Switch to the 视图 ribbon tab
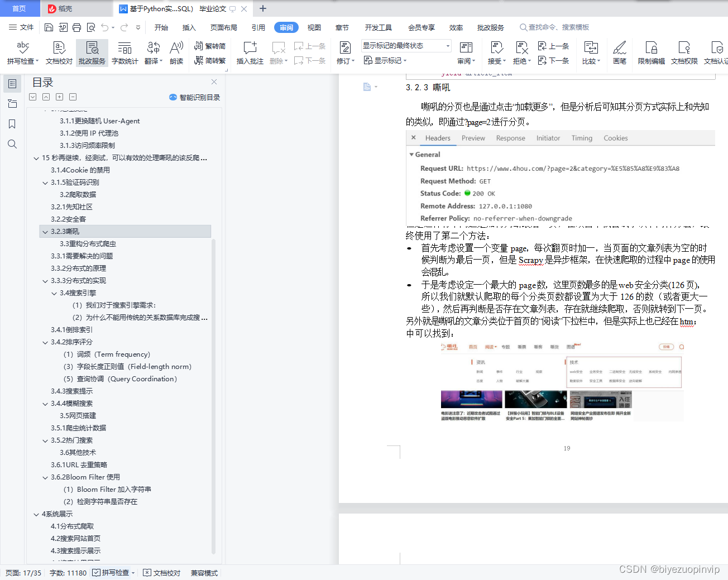Viewport: 728px width, 580px height. [314, 27]
